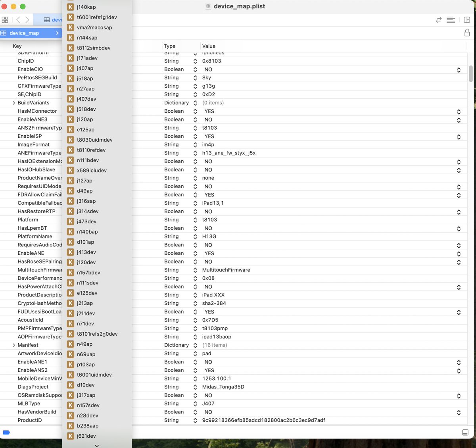Click K icon beside n27aap
This screenshot has height=448, width=476.
point(70,88)
